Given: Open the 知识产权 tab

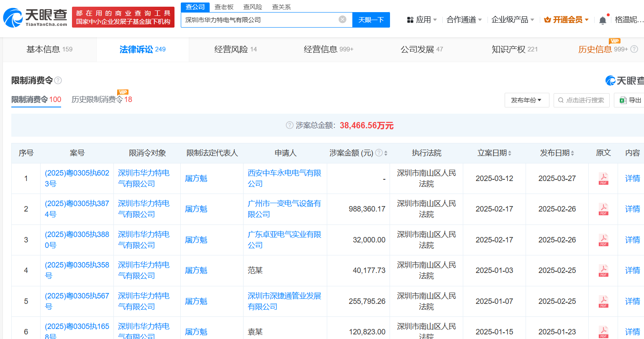Looking at the screenshot, I should pos(515,49).
